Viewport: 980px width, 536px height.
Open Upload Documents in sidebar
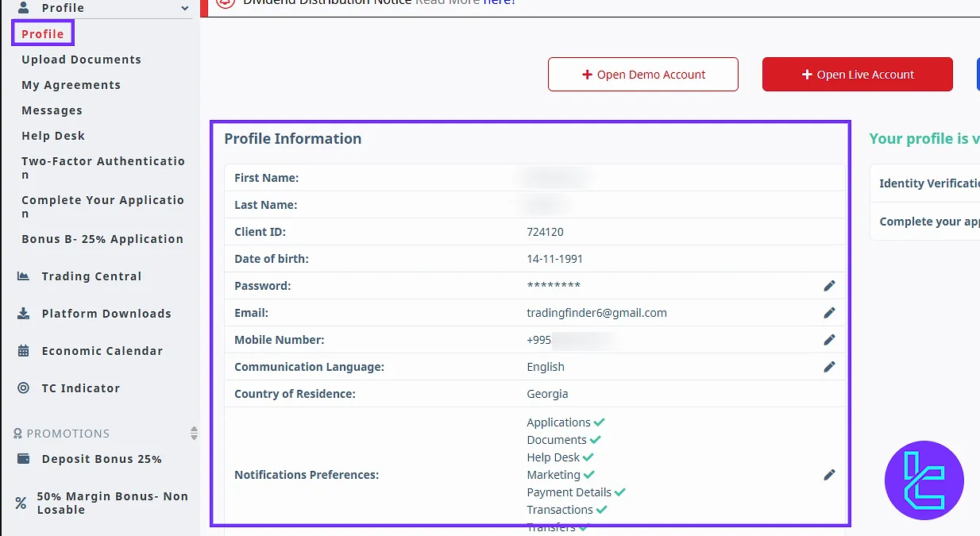81,60
